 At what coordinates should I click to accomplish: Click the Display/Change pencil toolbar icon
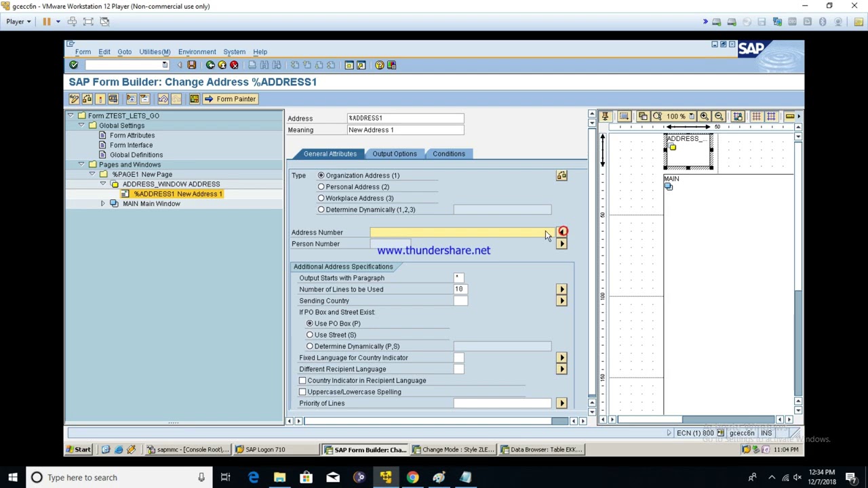[x=74, y=99]
